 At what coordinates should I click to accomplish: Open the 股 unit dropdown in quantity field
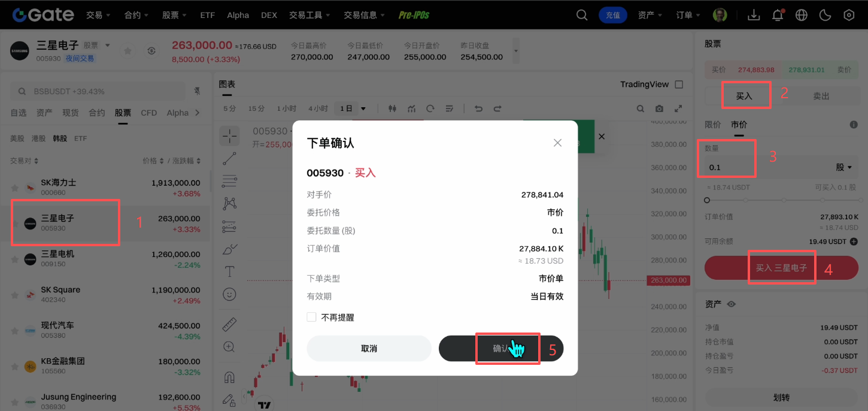[844, 167]
